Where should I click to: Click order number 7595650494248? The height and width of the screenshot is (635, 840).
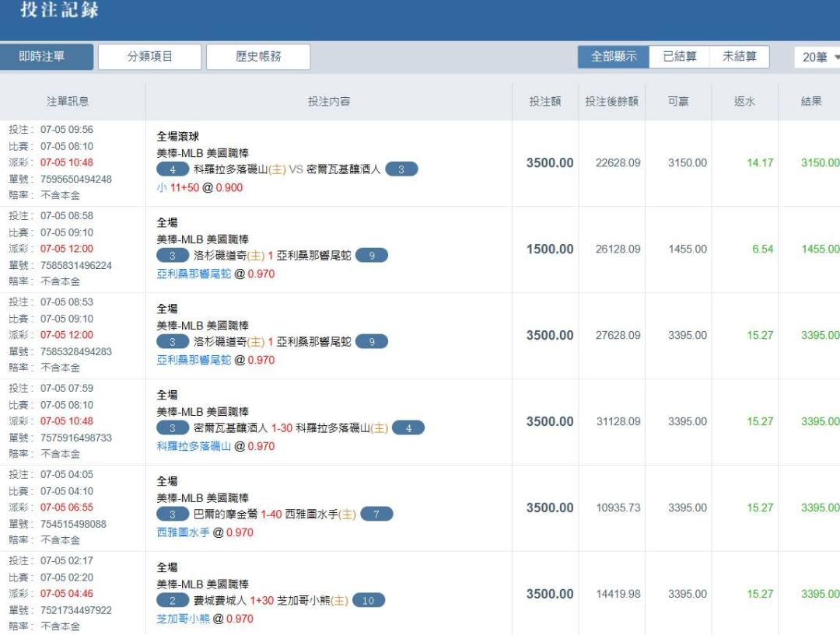pyautogui.click(x=76, y=179)
